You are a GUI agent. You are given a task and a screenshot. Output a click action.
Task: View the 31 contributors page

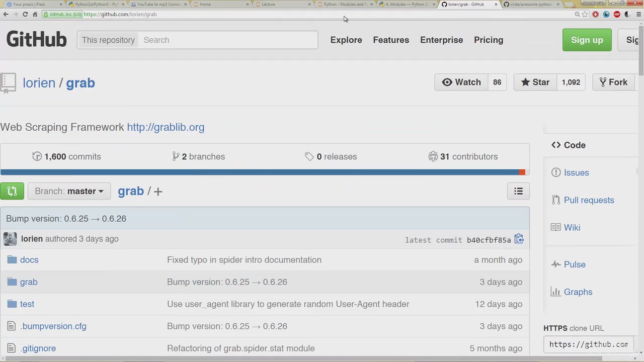click(463, 156)
